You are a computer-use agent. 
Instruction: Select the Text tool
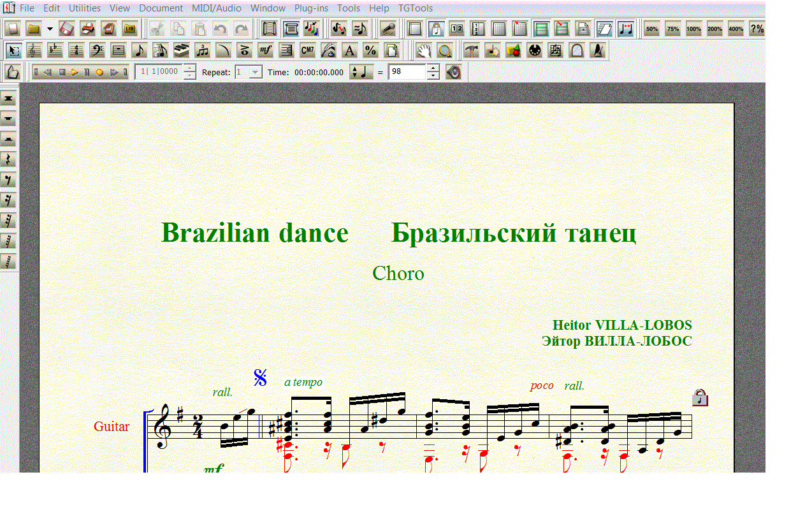point(350,50)
